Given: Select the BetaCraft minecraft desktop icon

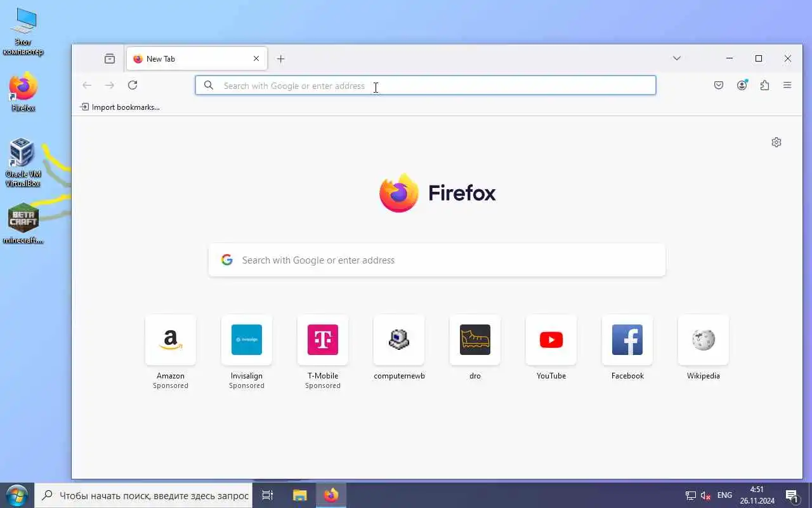Looking at the screenshot, I should [x=23, y=224].
